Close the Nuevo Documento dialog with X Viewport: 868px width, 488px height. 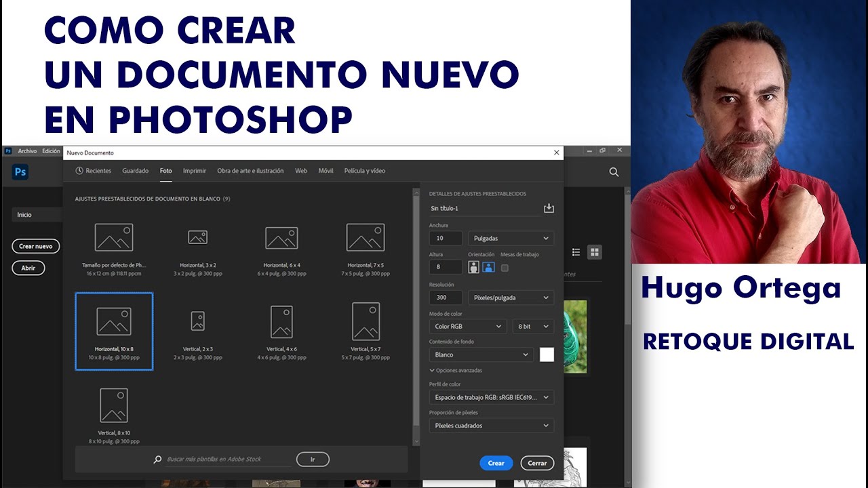(557, 152)
